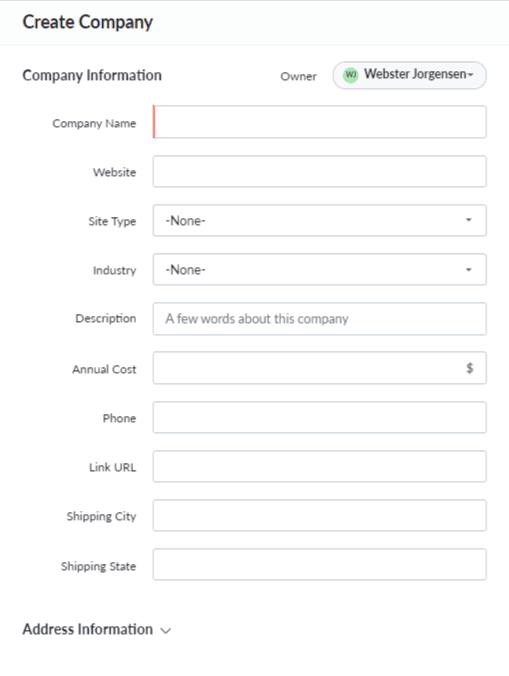Viewport: 509px width, 676px height.
Task: Click the dollar sign in Annual Cost
Action: pos(469,368)
